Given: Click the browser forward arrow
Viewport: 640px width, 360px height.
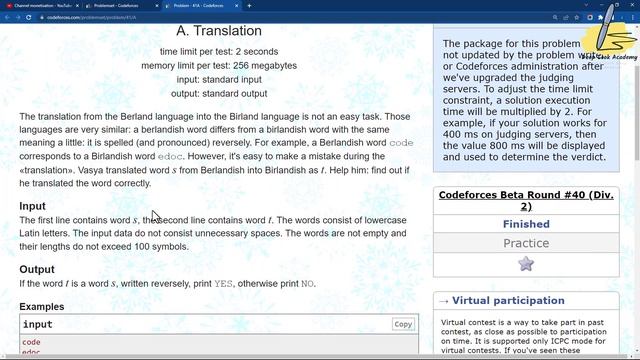Looking at the screenshot, I should (18, 18).
